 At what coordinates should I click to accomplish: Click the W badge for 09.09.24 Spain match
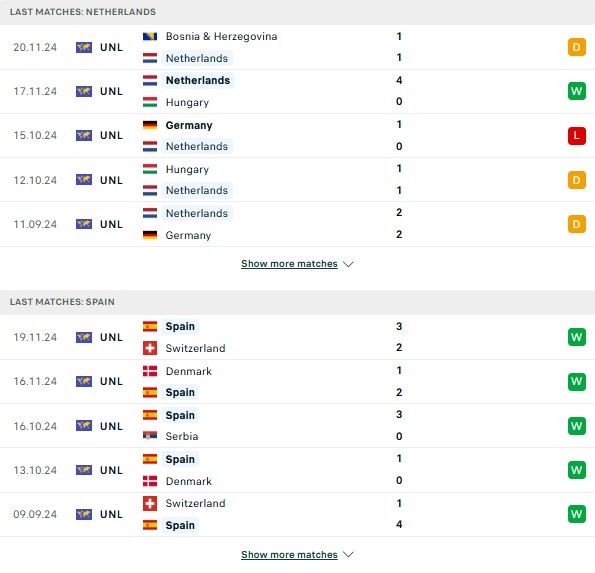click(576, 514)
